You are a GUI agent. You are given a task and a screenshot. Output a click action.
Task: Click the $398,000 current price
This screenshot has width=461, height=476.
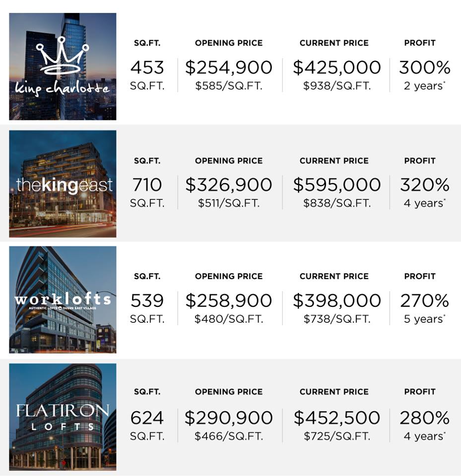tap(336, 300)
